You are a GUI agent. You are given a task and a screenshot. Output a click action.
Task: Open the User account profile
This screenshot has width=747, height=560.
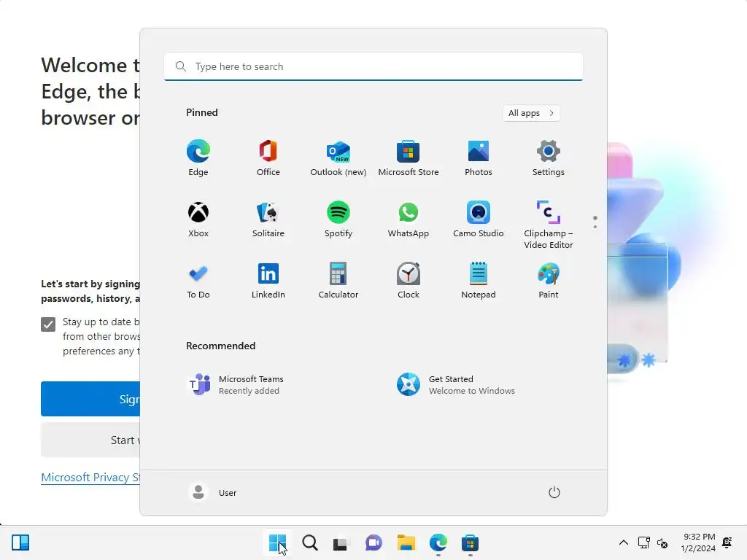click(212, 492)
